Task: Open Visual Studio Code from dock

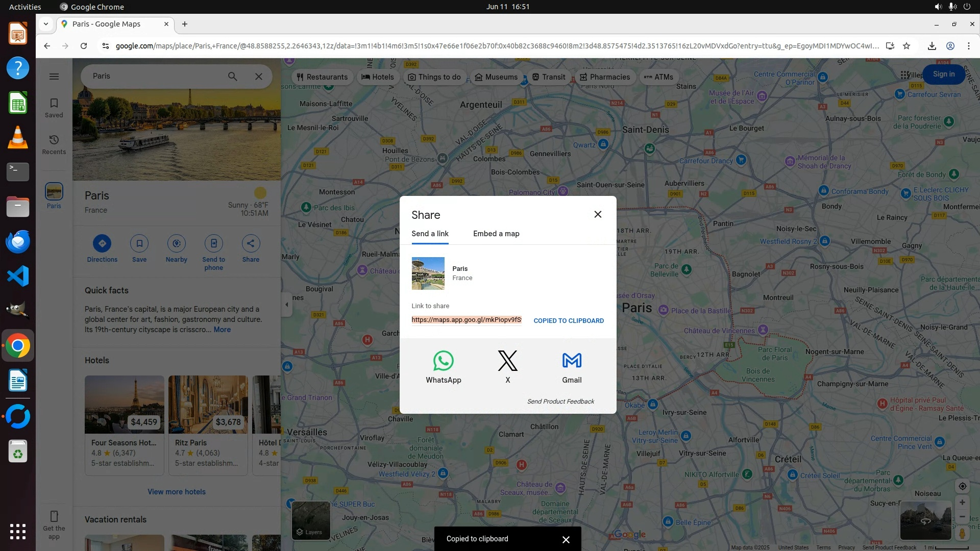Action: click(x=18, y=276)
